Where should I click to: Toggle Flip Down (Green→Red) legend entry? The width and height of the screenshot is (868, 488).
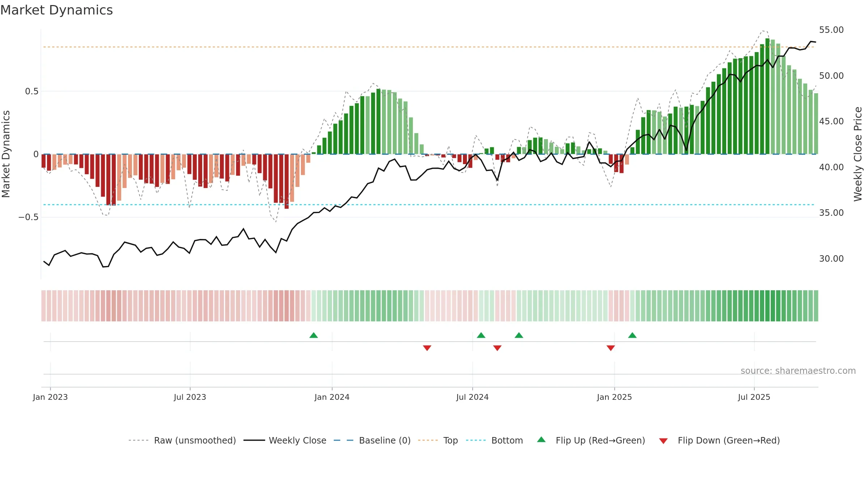pyautogui.click(x=719, y=440)
